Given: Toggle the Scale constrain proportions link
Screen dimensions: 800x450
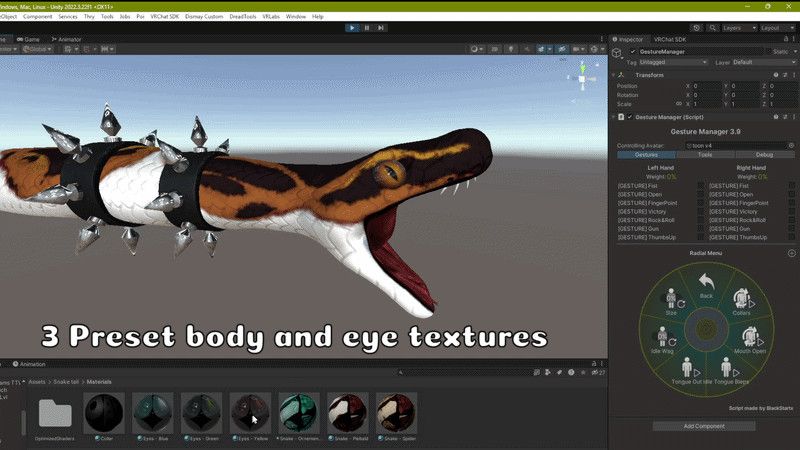Looking at the screenshot, I should point(679,104).
